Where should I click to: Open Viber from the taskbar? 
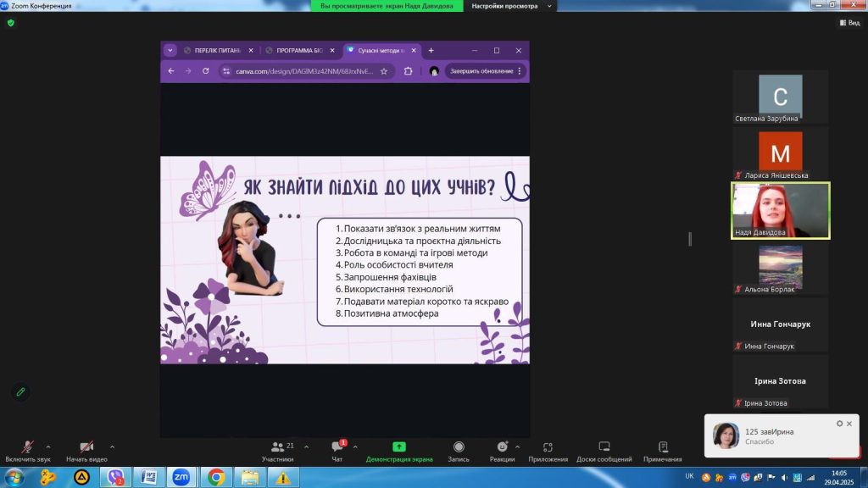coord(115,477)
